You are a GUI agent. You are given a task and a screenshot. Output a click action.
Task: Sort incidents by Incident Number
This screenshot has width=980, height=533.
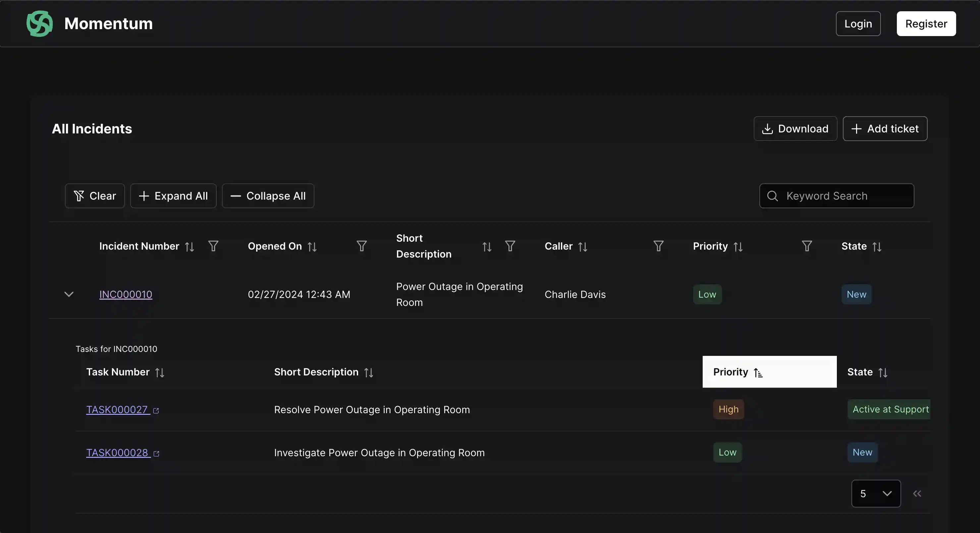[x=190, y=247]
